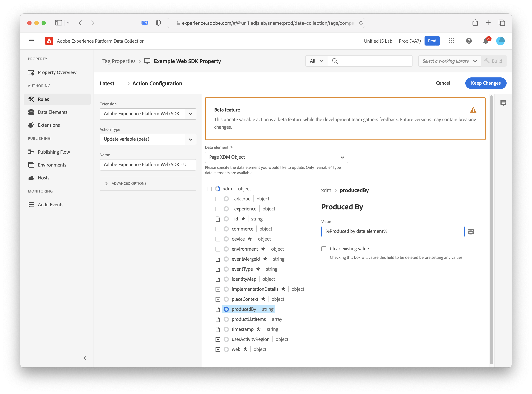Open the Action Type dropdown
The height and width of the screenshot is (394, 532).
[190, 139]
